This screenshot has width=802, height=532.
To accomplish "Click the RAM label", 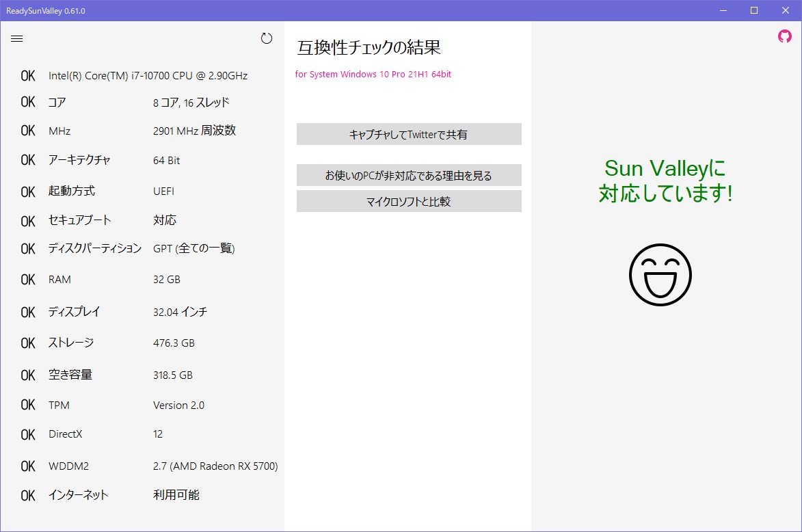I will pos(60,279).
